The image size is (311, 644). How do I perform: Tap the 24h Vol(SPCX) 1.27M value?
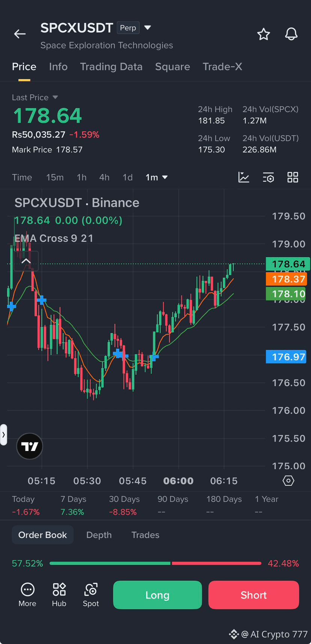click(x=255, y=121)
